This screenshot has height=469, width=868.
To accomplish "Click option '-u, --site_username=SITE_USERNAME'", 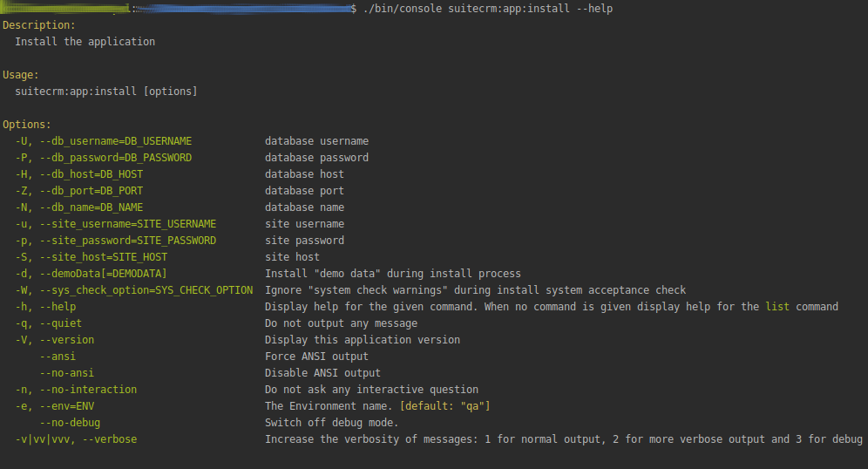I will [x=116, y=224].
